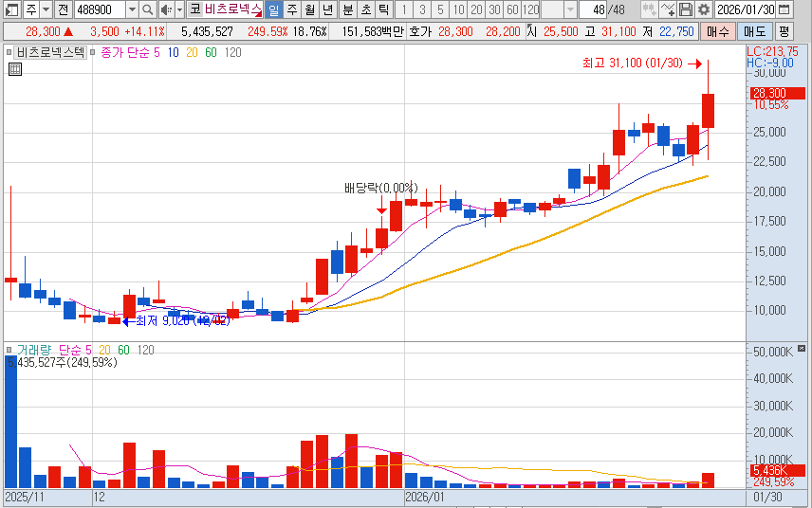This screenshot has width=812, height=508.
Task: Select period interval 1
Action: point(404,9)
